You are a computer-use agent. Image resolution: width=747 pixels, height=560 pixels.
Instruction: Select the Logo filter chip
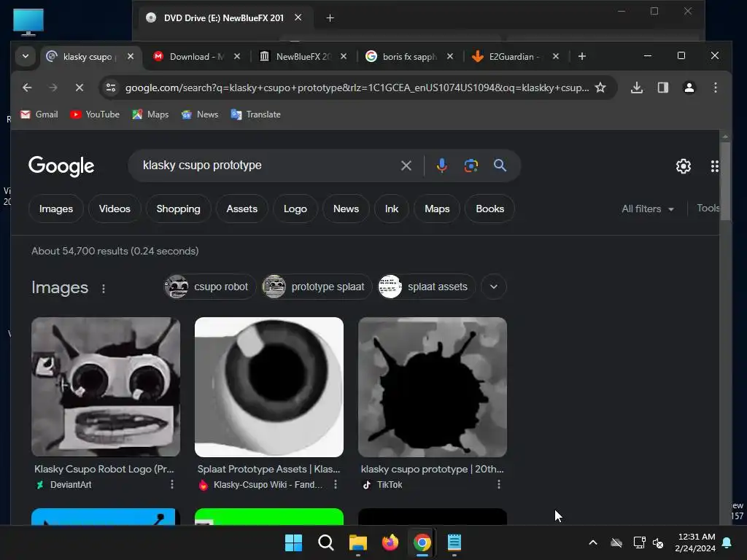click(295, 209)
